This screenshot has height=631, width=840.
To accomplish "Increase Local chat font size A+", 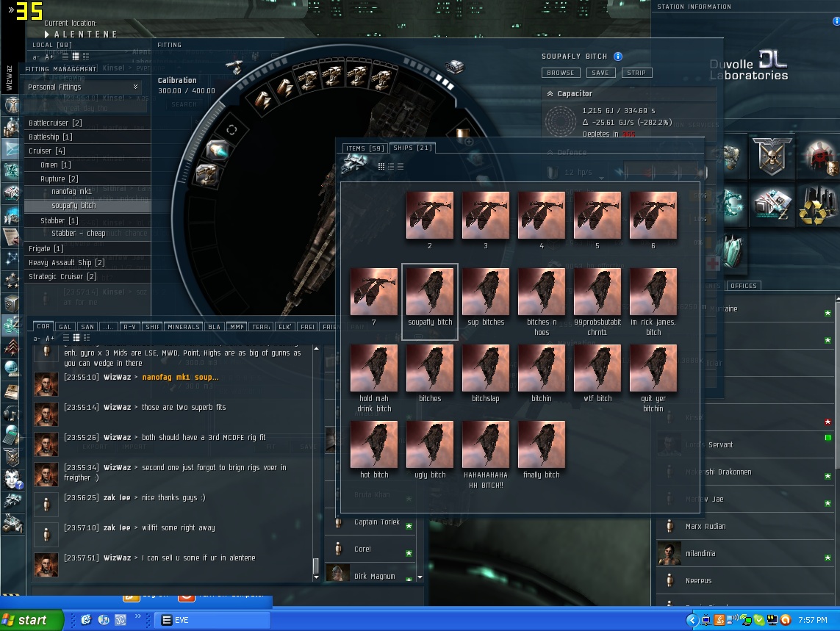I will click(49, 57).
